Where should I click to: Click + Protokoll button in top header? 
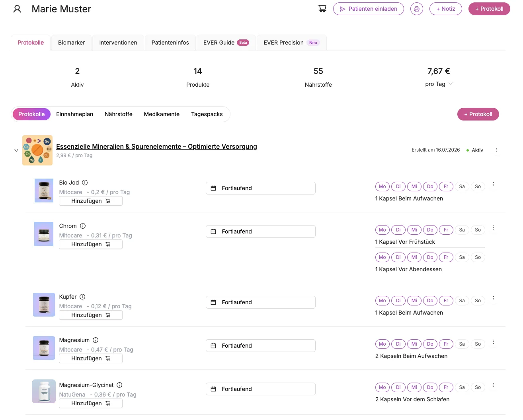pos(489,9)
